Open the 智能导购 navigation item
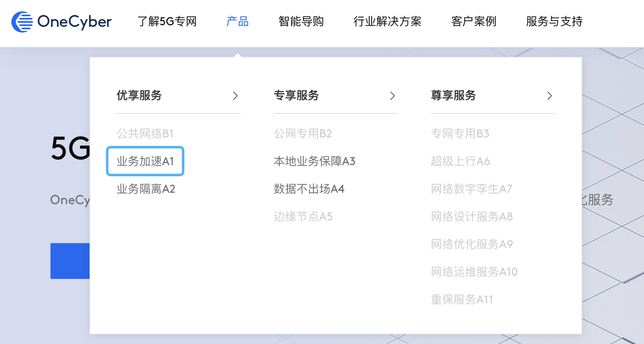This screenshot has height=344, width=644. [301, 22]
